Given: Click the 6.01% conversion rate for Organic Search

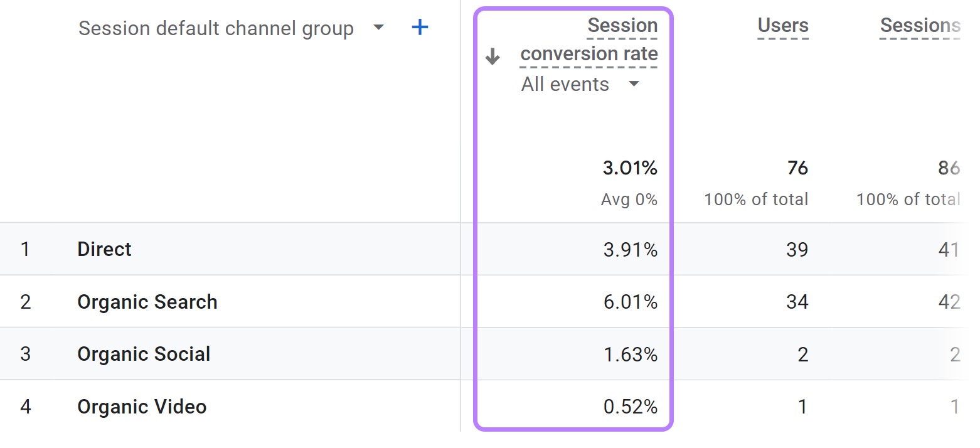Looking at the screenshot, I should pyautogui.click(x=629, y=302).
